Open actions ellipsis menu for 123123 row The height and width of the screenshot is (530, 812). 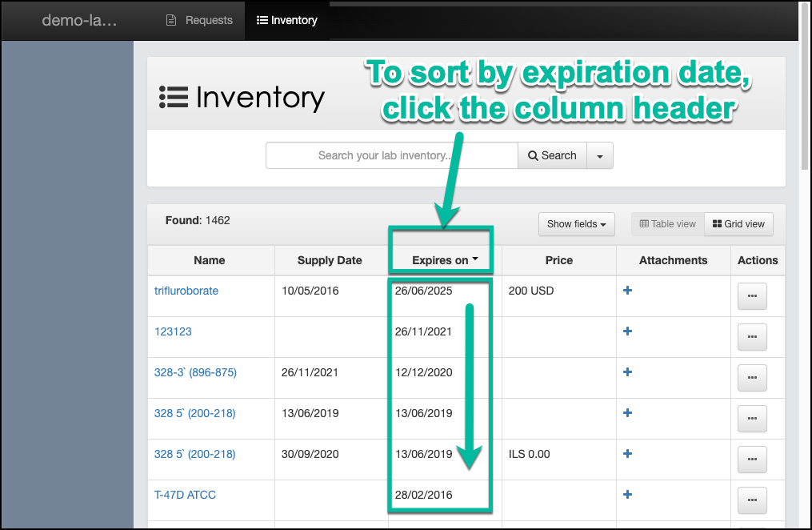pos(751,337)
